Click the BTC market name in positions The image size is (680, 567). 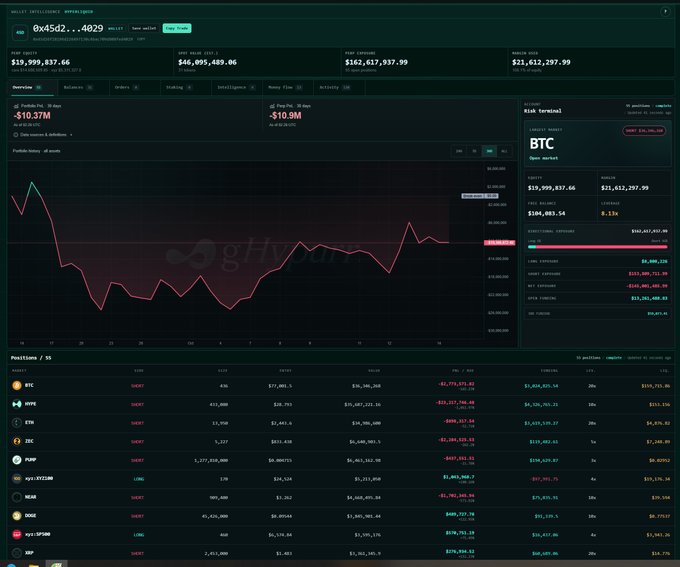[x=29, y=385]
